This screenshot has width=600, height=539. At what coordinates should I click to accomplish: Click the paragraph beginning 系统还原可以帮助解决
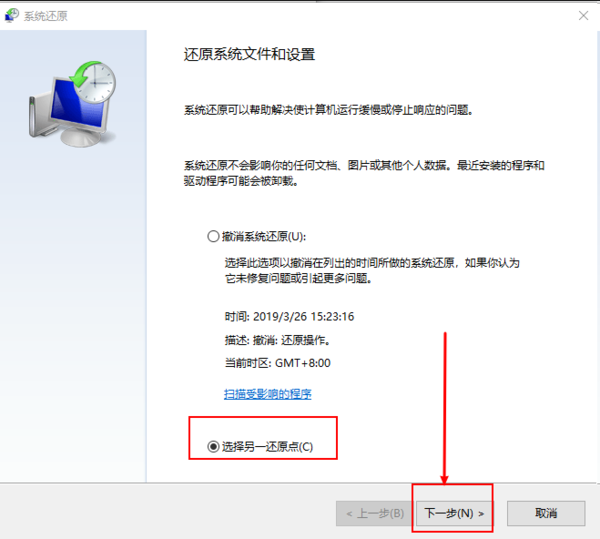(329, 110)
